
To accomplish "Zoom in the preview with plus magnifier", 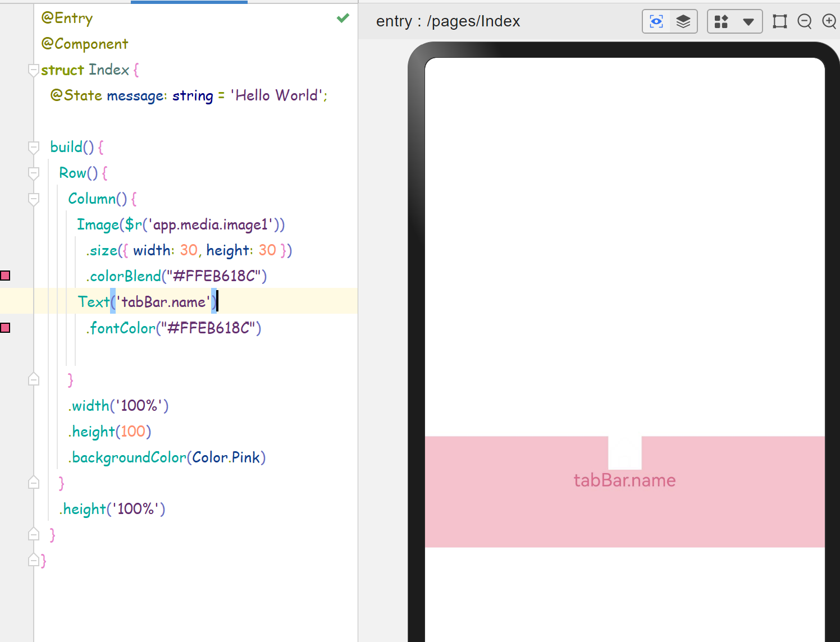I will [x=829, y=21].
